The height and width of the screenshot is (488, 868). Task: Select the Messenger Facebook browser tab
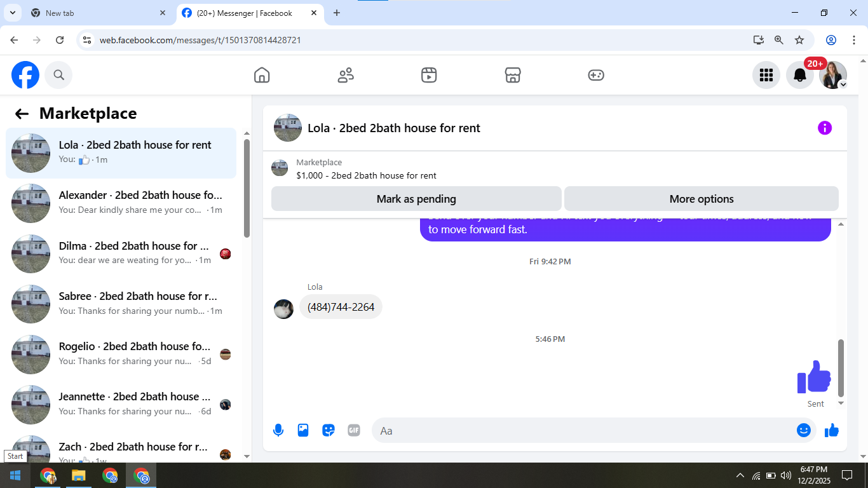pos(251,13)
